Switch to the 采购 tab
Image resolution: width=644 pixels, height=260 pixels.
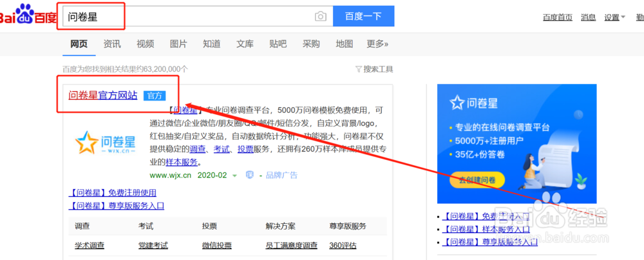[311, 44]
